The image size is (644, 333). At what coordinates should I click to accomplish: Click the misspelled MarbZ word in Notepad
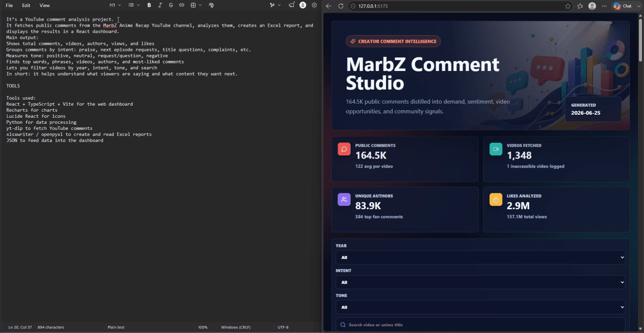[x=110, y=26]
